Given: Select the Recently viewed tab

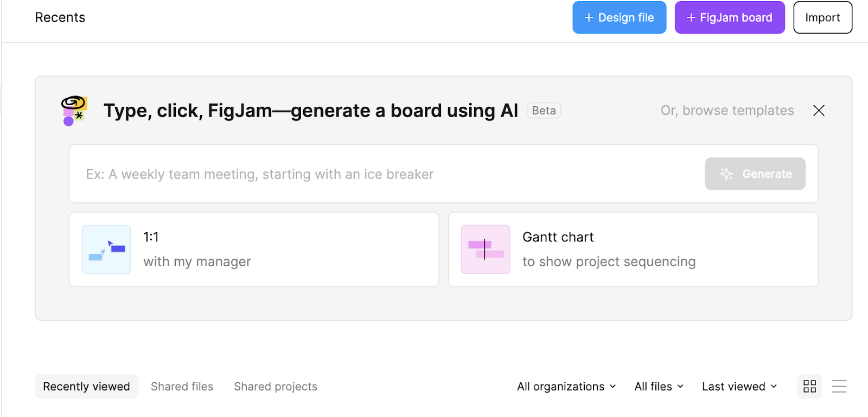Looking at the screenshot, I should point(86,386).
